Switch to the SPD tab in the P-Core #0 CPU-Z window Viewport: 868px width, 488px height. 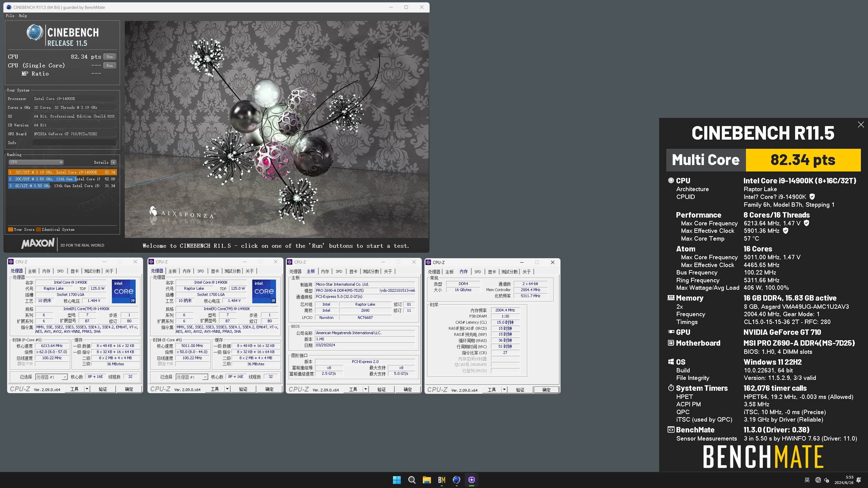pyautogui.click(x=60, y=271)
